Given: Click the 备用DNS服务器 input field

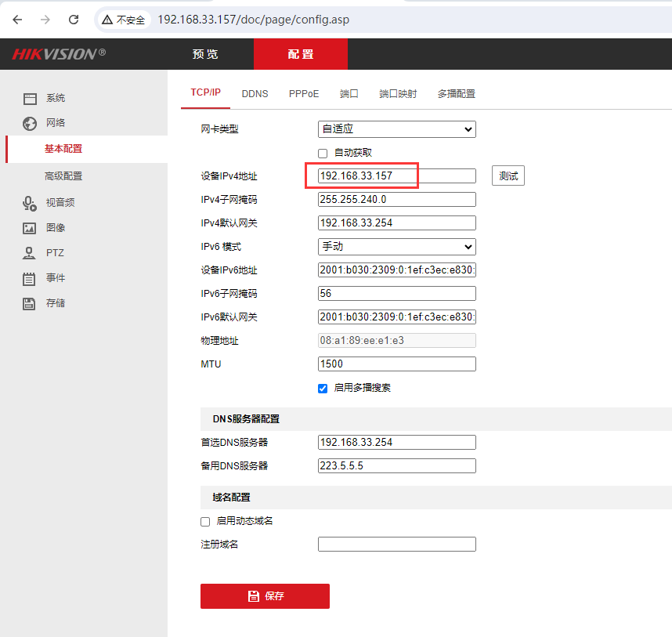Looking at the screenshot, I should (x=396, y=466).
